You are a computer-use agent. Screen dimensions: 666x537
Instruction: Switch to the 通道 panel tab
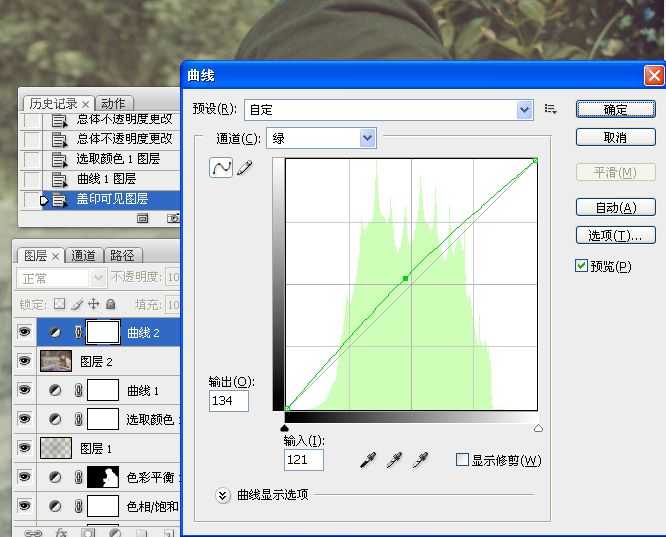[x=83, y=255]
